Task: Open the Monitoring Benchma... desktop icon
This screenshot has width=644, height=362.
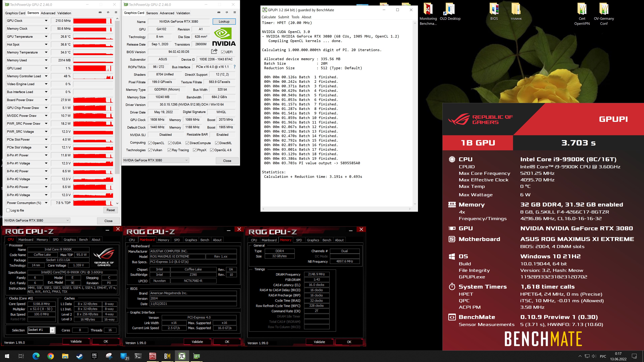Action: coord(428,14)
